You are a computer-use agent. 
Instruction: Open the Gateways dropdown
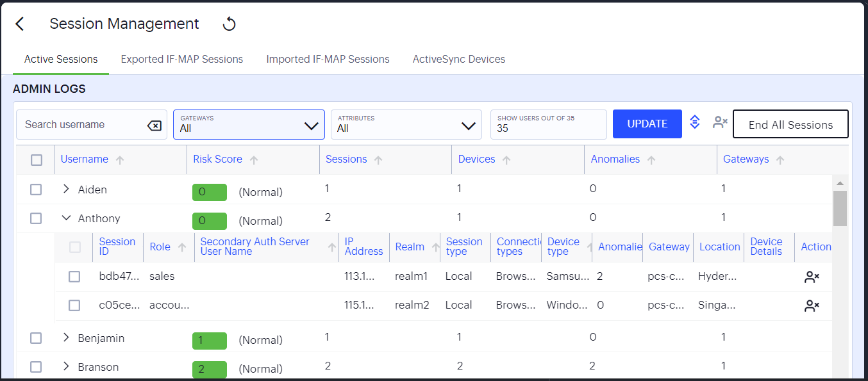[x=249, y=124]
